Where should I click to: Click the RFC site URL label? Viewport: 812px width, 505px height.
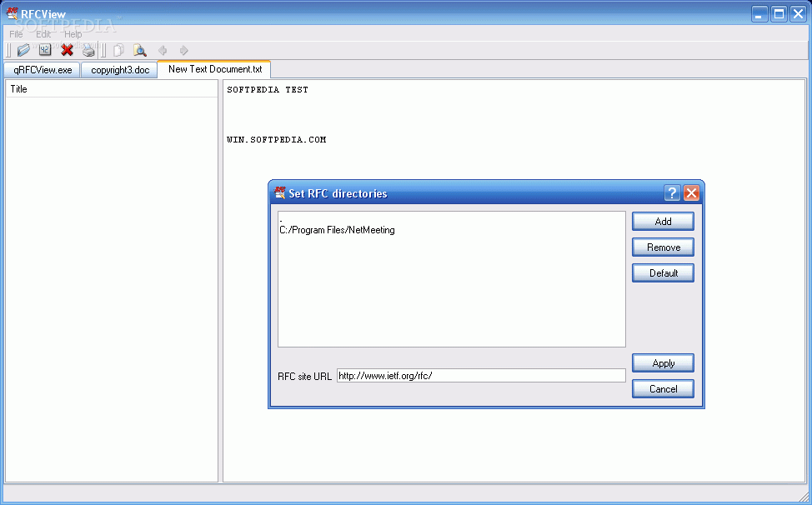(304, 376)
